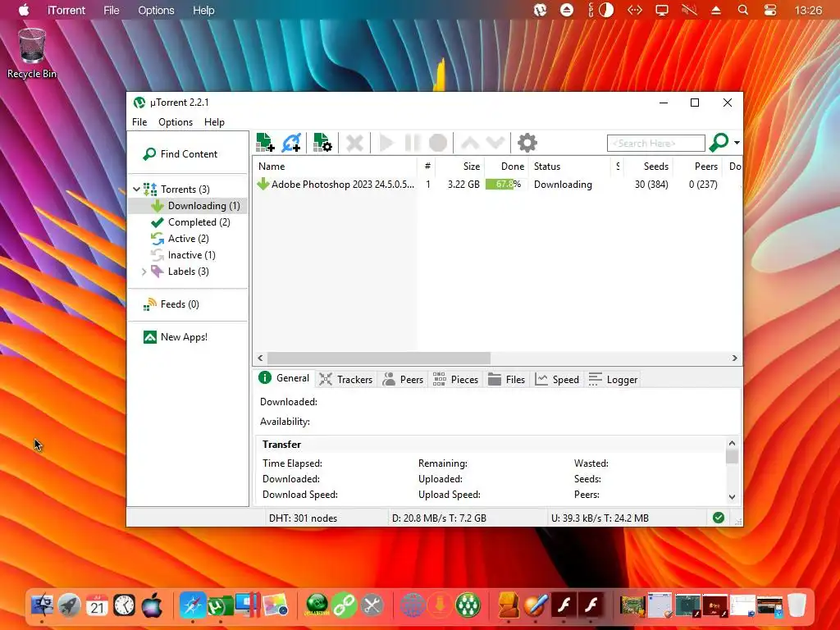Click the Transfer panel scroll up arrow
This screenshot has width=840, height=630.
(x=732, y=443)
